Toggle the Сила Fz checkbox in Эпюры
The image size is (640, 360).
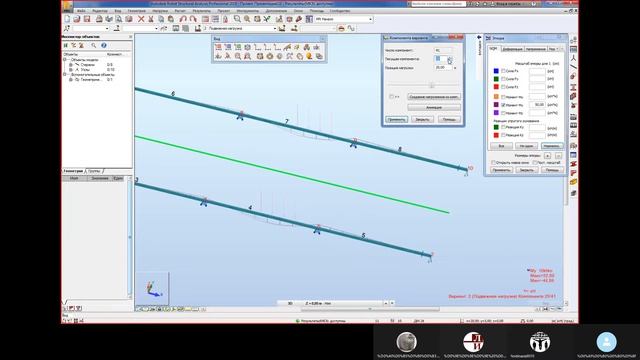tap(503, 87)
